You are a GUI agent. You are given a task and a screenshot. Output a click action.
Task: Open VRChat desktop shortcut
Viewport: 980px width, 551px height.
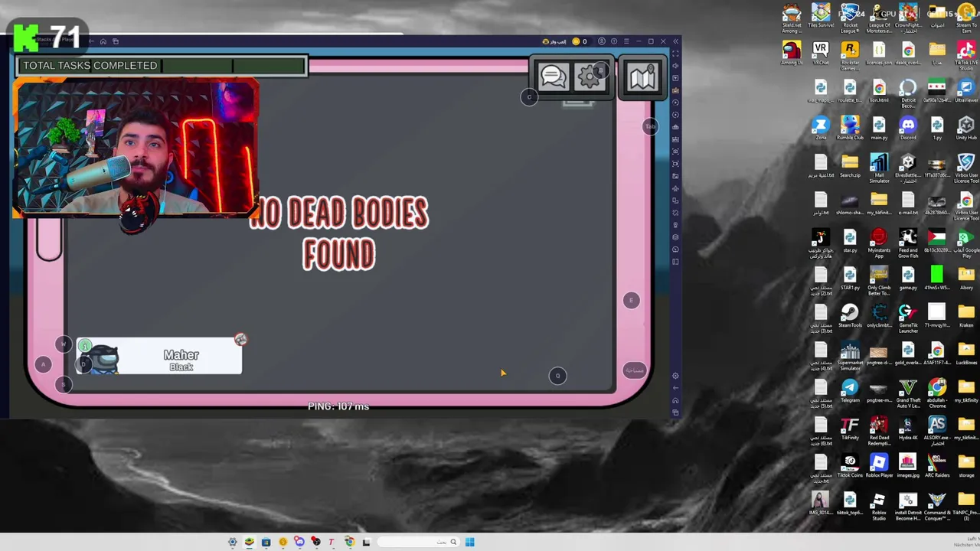[821, 54]
